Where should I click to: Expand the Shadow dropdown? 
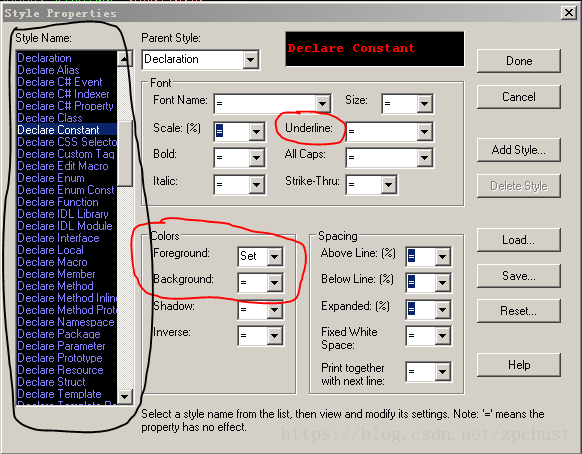(x=274, y=309)
